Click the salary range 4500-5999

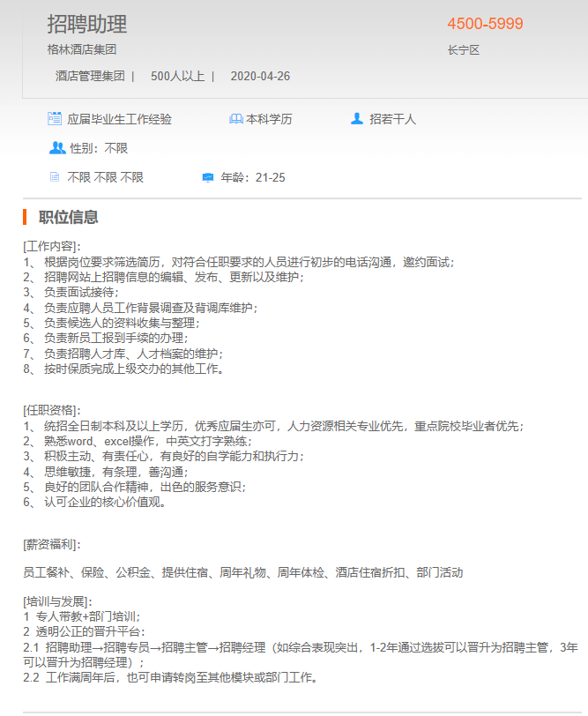485,24
